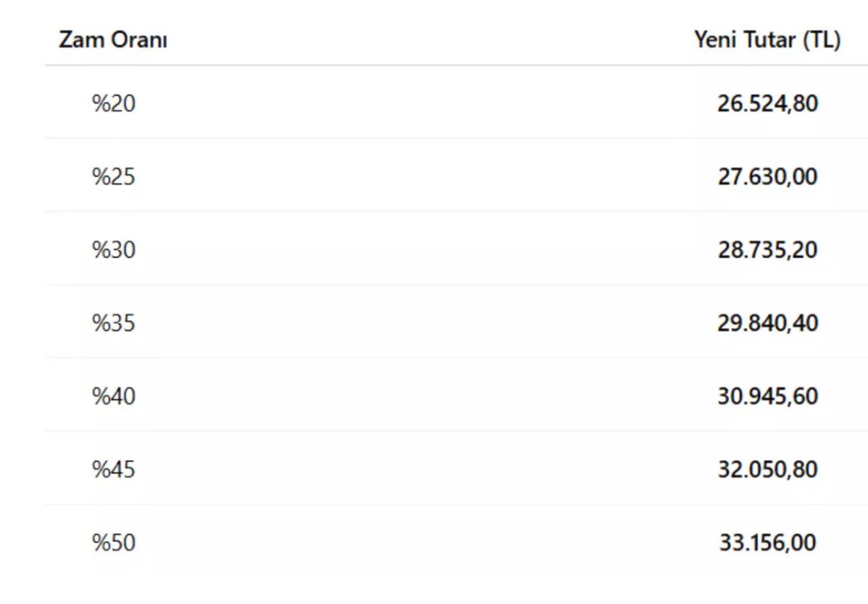Select the %20 rate cell

[x=113, y=103]
